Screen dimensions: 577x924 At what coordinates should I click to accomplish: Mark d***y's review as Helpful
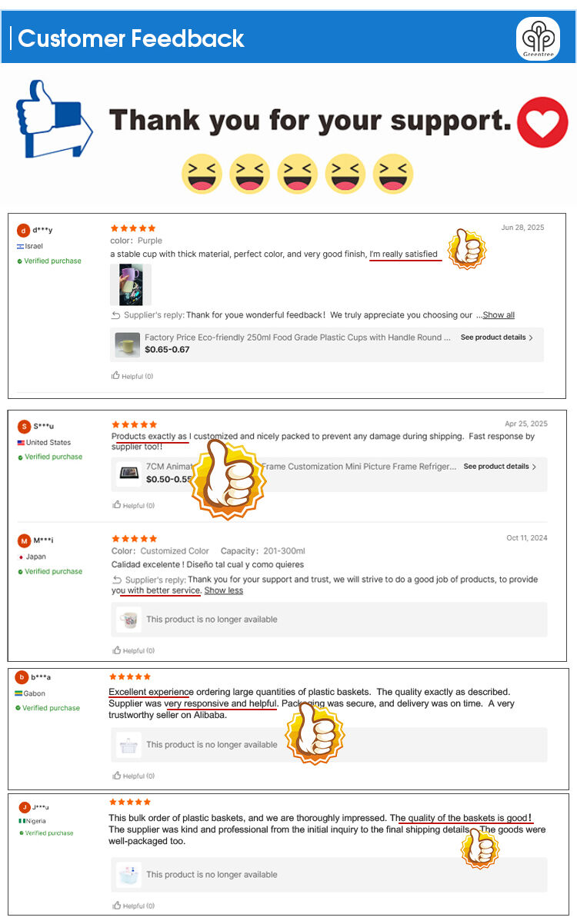point(132,376)
